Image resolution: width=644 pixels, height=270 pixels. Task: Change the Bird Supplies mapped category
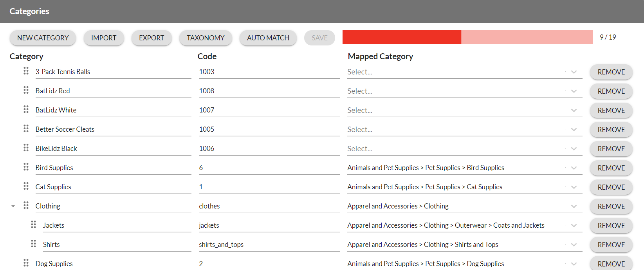click(x=574, y=168)
